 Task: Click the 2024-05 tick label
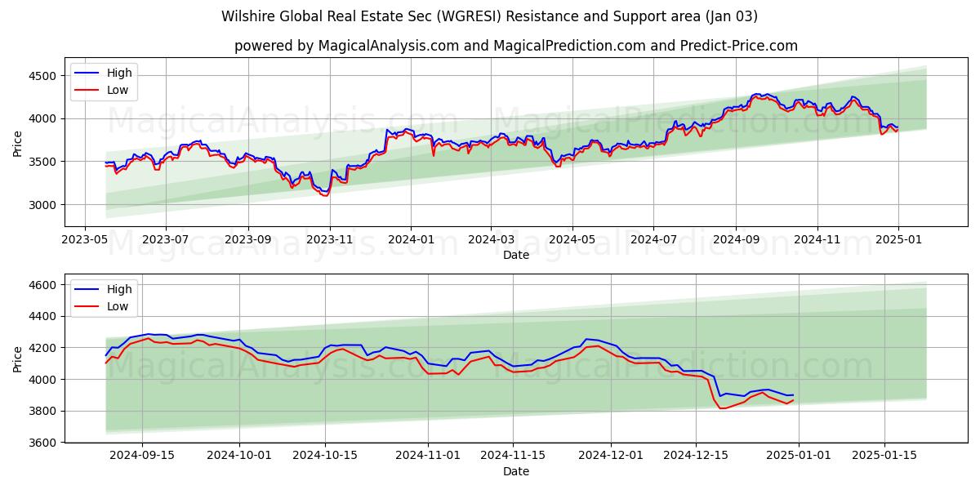[572, 239]
